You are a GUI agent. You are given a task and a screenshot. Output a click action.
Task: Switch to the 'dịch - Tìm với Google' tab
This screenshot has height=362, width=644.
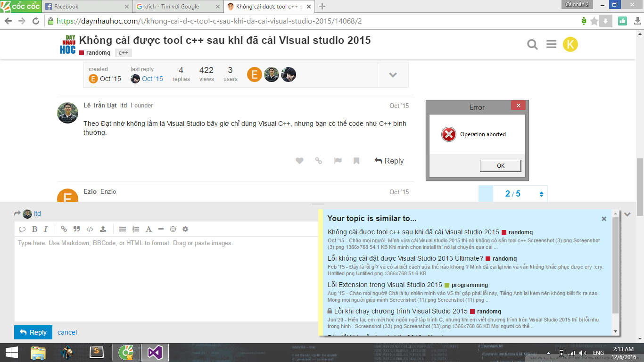177,7
